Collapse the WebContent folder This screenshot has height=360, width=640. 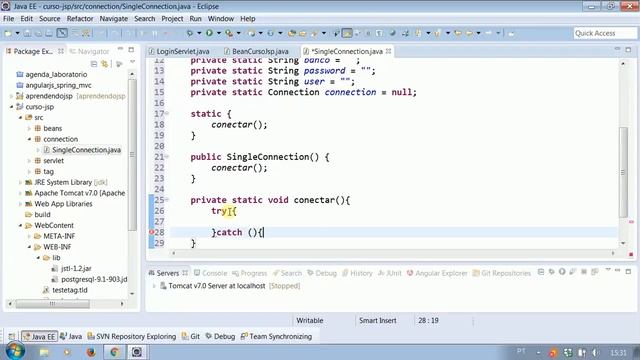[x=20, y=225]
